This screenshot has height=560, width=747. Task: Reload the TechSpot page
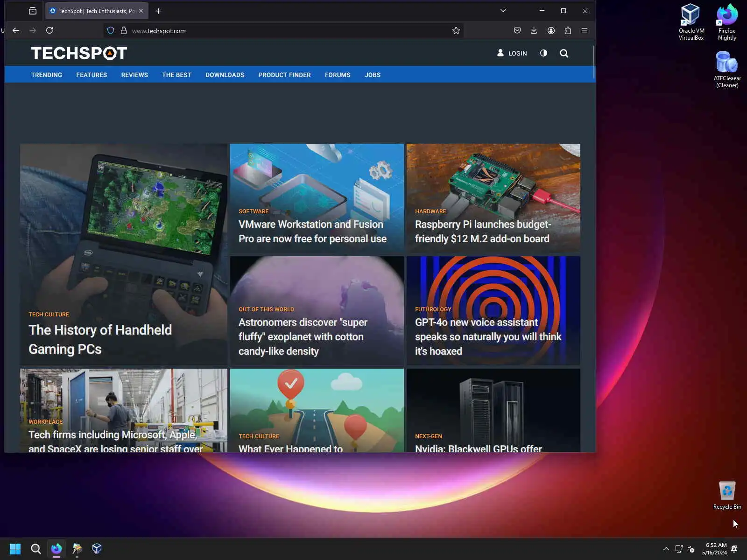49,30
